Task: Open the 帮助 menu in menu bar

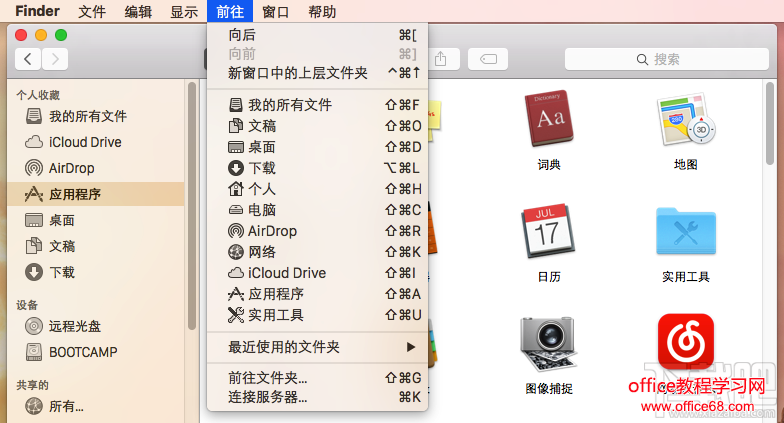Action: 322,11
